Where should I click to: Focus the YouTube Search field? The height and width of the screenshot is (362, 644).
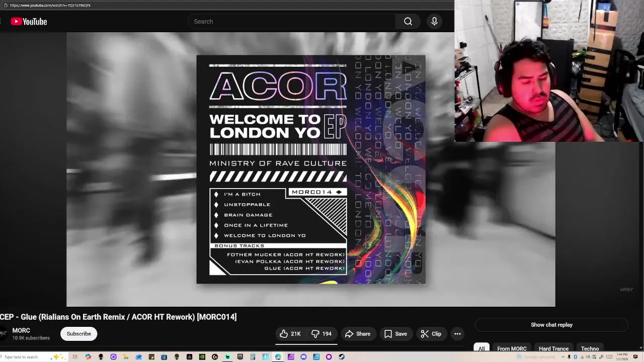click(291, 22)
